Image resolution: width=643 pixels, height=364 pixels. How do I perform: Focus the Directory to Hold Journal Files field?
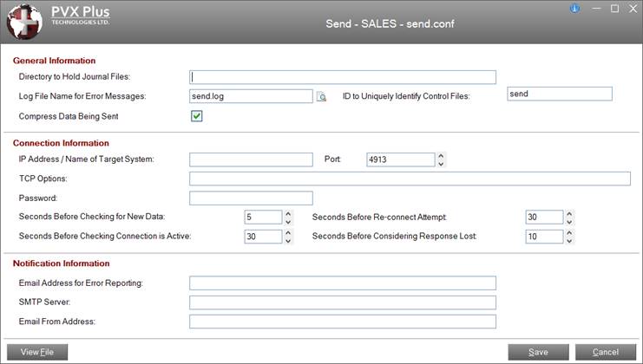(342, 77)
